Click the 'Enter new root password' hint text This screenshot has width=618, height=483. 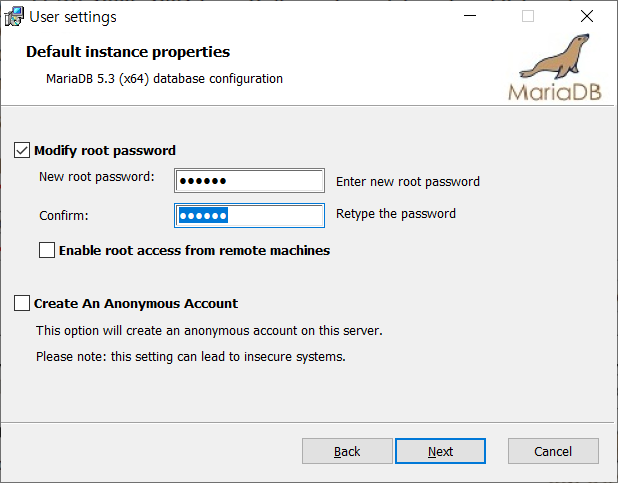coord(408,182)
